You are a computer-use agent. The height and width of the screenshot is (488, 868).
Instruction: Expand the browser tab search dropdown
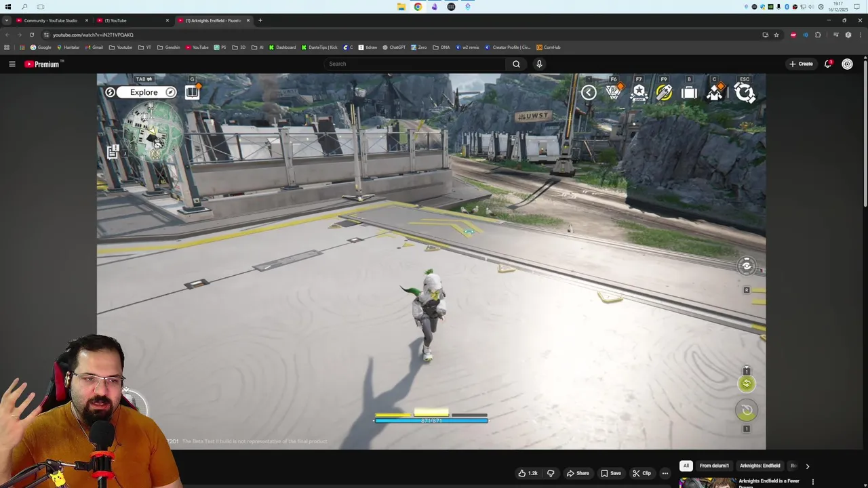pos(7,20)
